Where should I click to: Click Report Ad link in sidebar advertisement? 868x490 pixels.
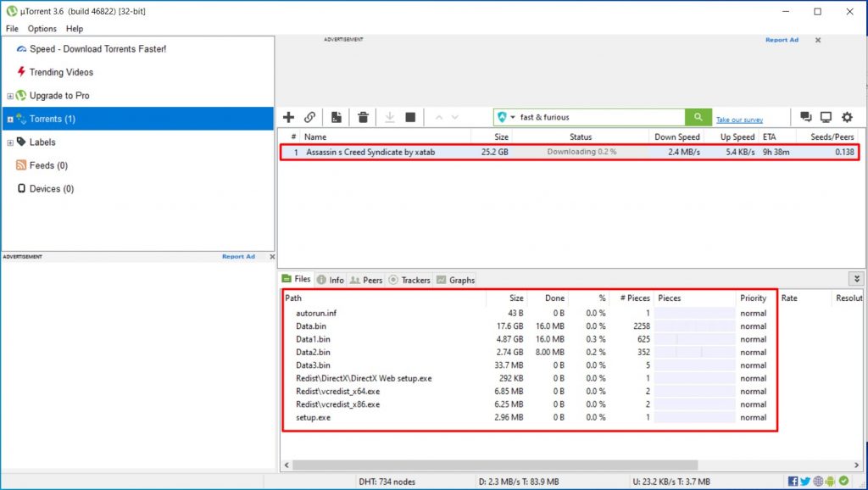pyautogui.click(x=238, y=256)
